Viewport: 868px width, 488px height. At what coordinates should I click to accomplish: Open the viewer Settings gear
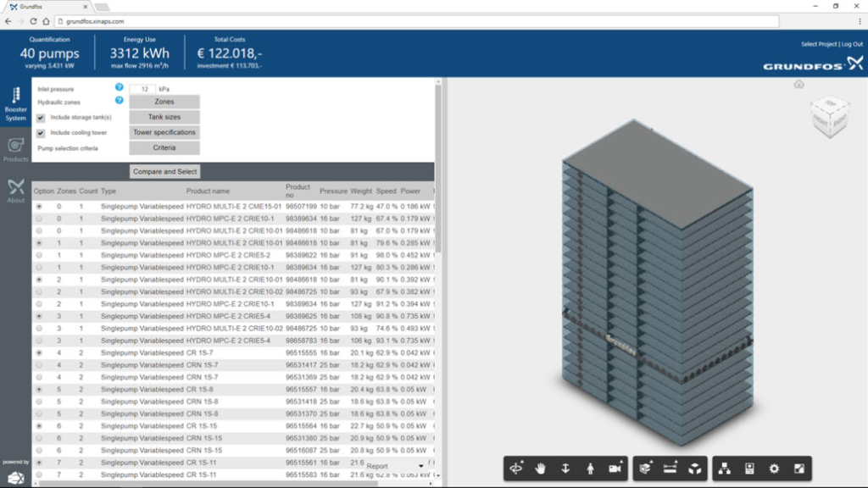point(774,468)
